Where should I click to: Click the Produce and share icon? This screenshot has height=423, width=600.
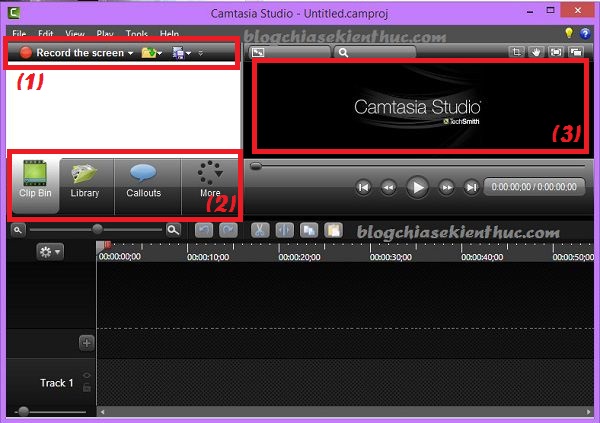[178, 53]
